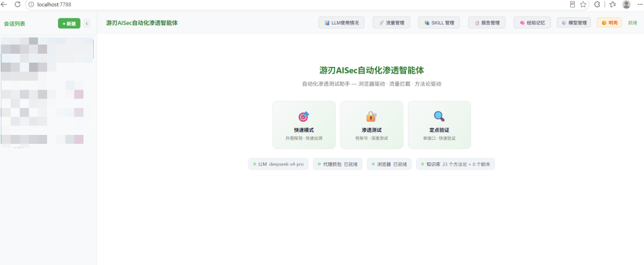This screenshot has height=265, width=644.
Task: Go back with the browser back arrow
Action: [x=5, y=4]
